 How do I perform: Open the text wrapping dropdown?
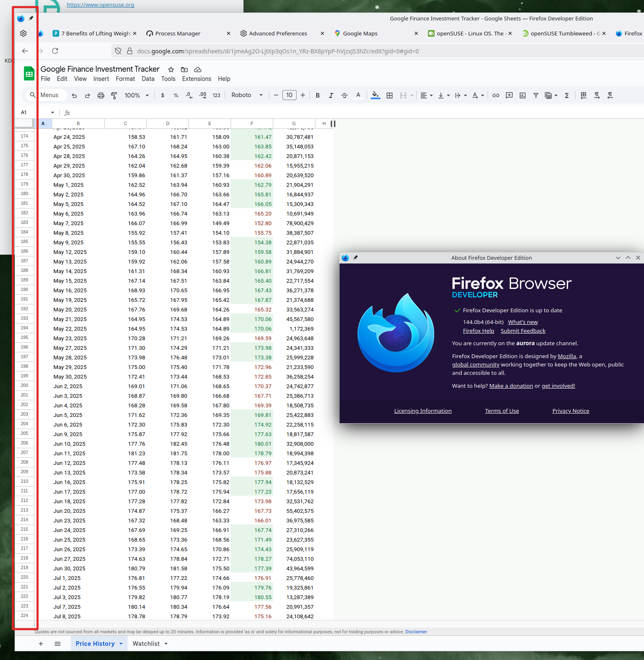pos(461,95)
